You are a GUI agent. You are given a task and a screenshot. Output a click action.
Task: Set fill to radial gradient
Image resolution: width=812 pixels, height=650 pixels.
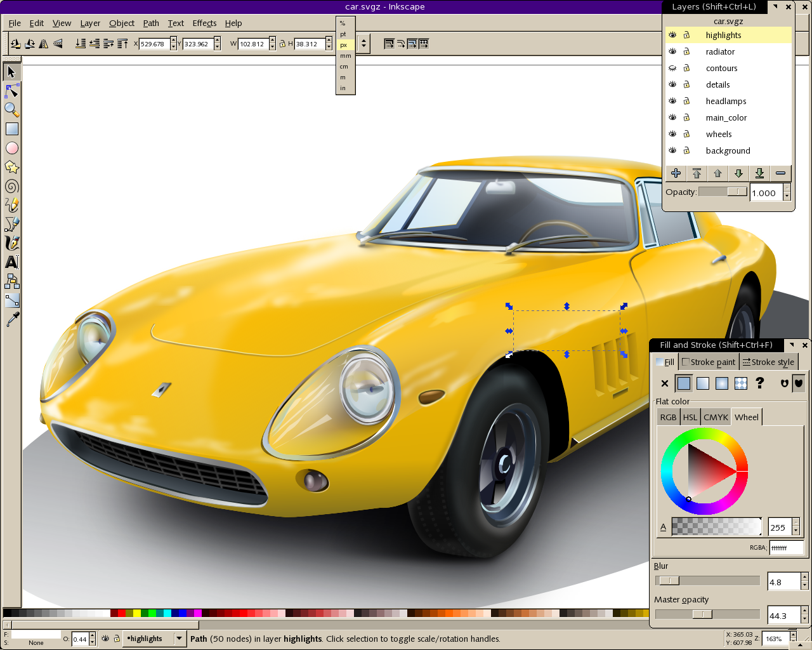pos(721,383)
